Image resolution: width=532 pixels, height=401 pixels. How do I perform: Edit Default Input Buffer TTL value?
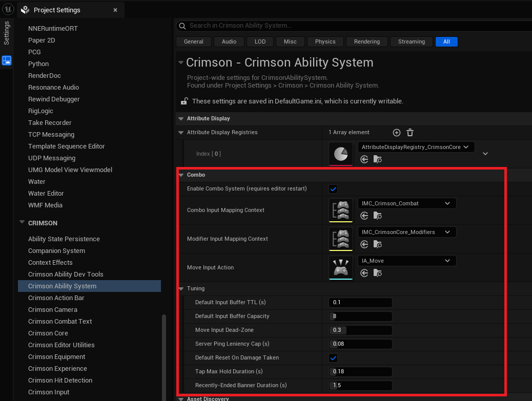coord(360,302)
